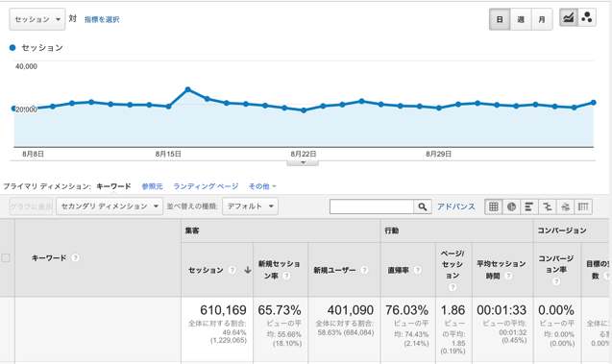Click the 集客 column group header
Image resolution: width=612 pixels, height=364 pixels.
(192, 231)
